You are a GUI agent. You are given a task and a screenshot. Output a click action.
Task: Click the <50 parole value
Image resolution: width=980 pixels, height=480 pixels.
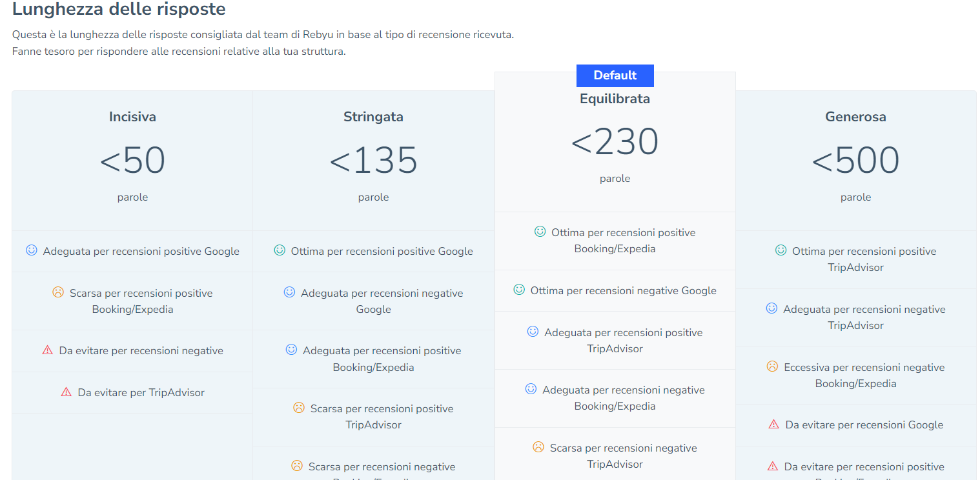[132, 161]
